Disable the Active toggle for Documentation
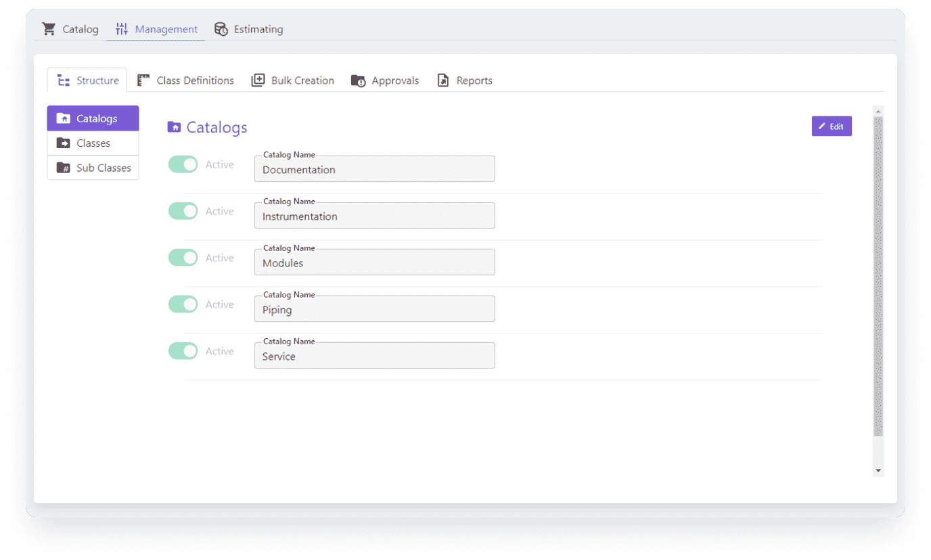This screenshot has width=931, height=560. coord(183,164)
